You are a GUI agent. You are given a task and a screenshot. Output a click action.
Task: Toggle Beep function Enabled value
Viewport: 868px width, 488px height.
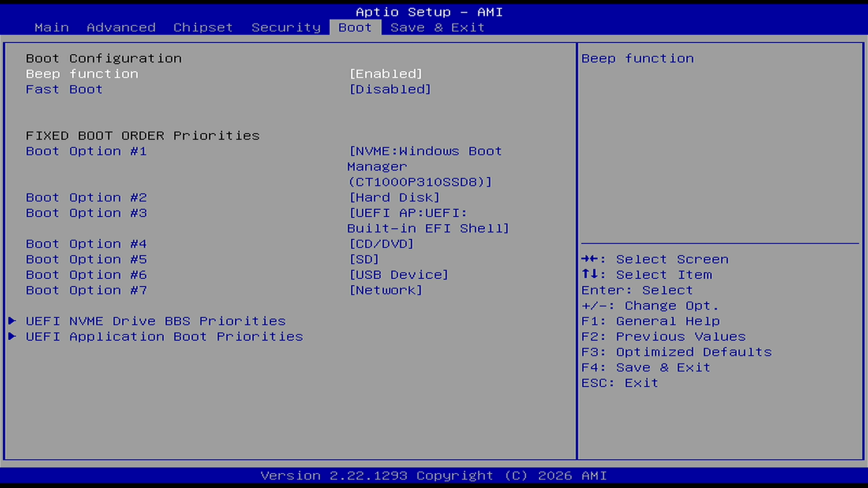(x=385, y=74)
